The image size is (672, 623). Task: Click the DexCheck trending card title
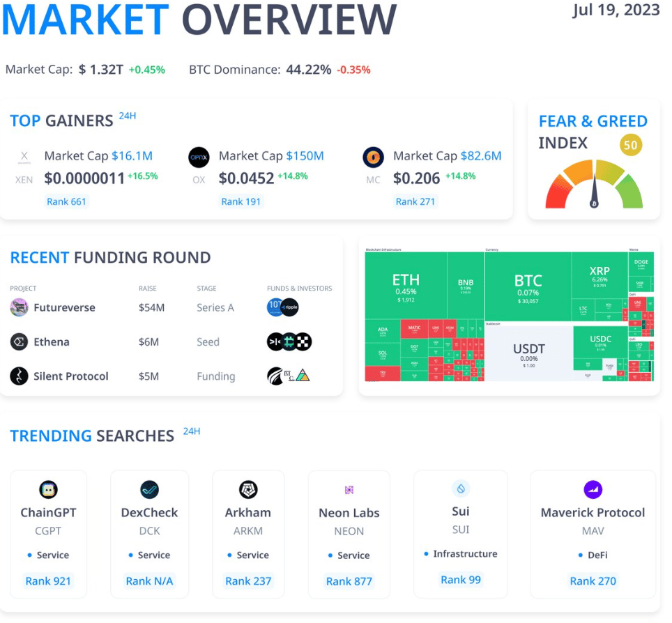coord(150,512)
